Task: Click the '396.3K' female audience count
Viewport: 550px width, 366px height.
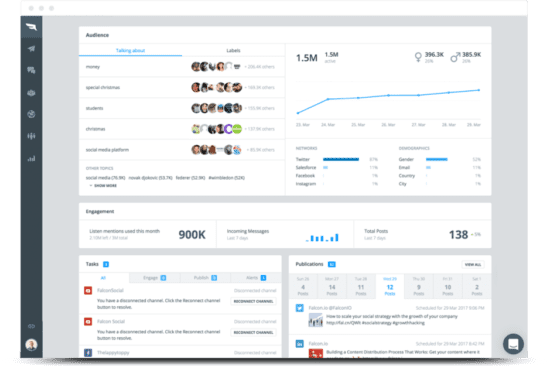Action: (x=434, y=54)
